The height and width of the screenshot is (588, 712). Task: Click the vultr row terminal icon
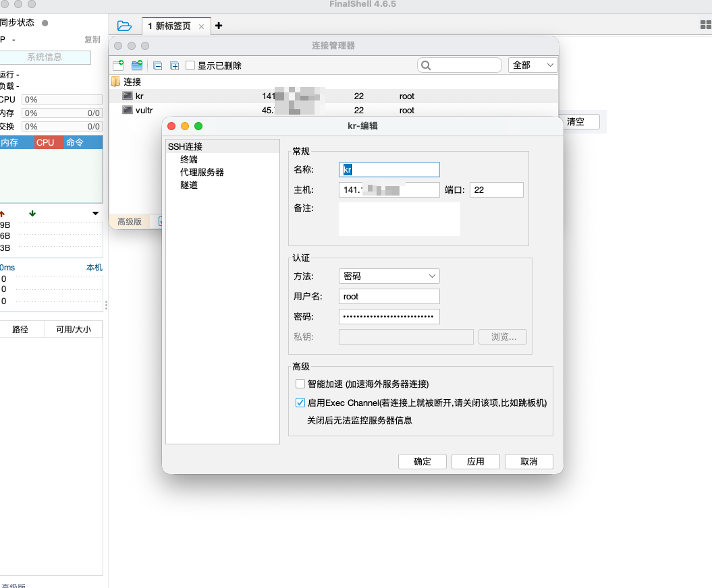click(x=128, y=110)
